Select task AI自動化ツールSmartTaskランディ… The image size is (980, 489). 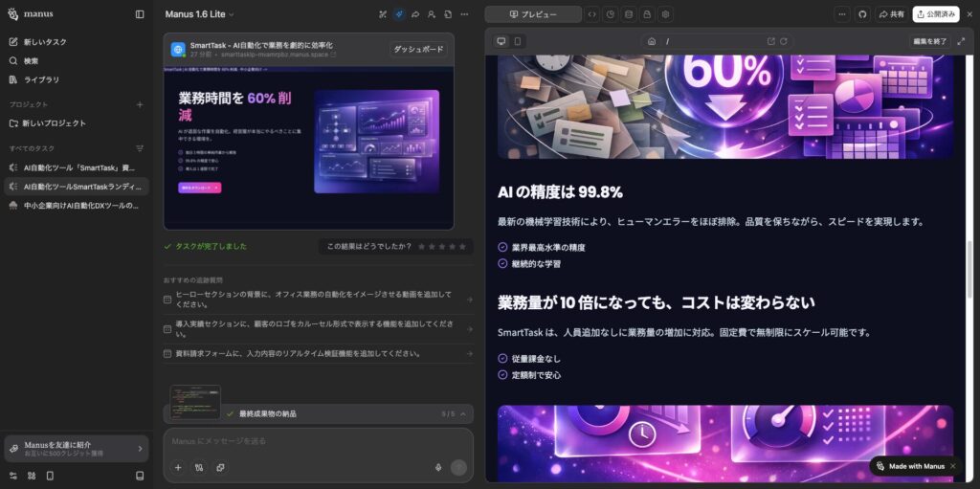(78, 187)
